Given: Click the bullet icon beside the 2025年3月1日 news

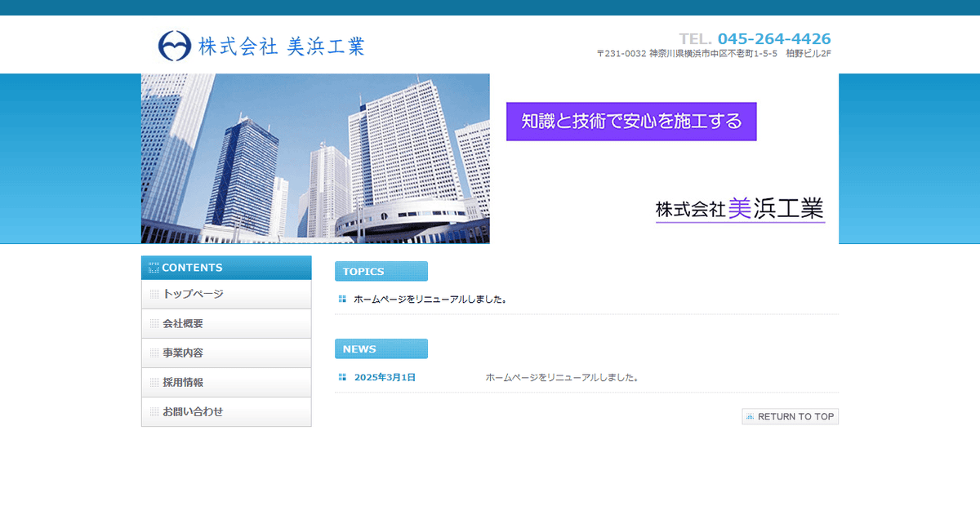Looking at the screenshot, I should point(341,377).
